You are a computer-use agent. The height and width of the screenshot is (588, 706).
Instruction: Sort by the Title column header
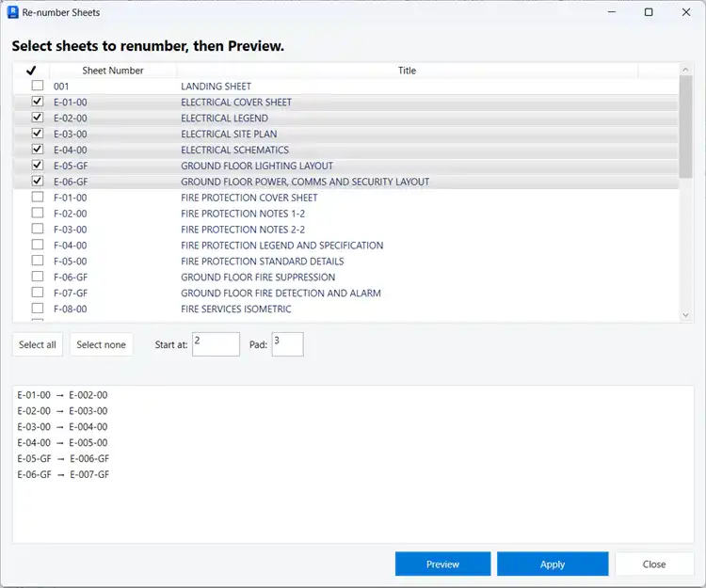(407, 71)
